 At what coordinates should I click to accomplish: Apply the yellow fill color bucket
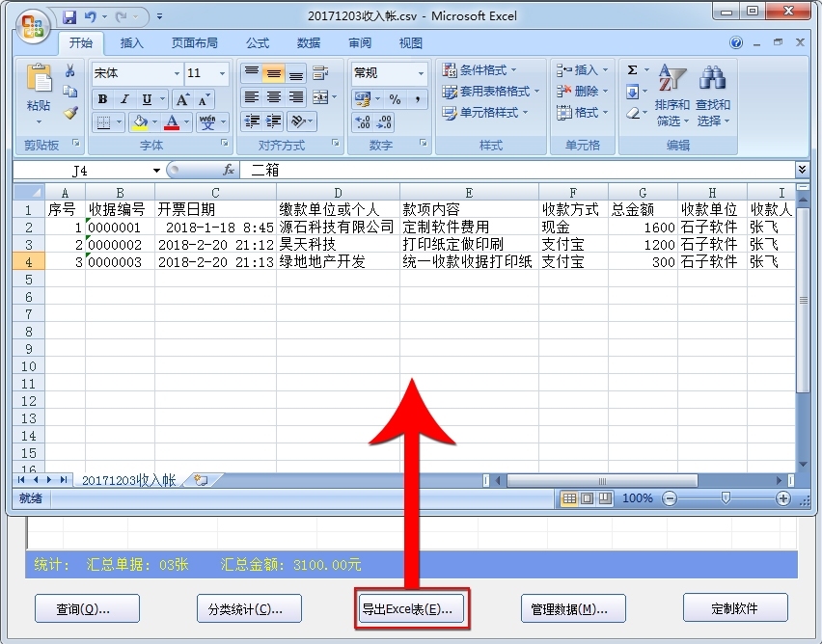(x=140, y=122)
